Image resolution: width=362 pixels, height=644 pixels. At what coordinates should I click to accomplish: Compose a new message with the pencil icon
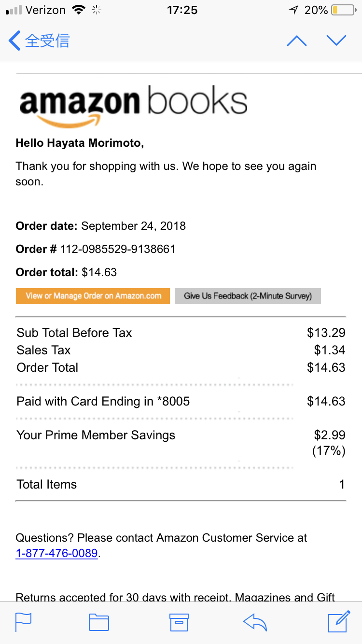[x=338, y=621]
